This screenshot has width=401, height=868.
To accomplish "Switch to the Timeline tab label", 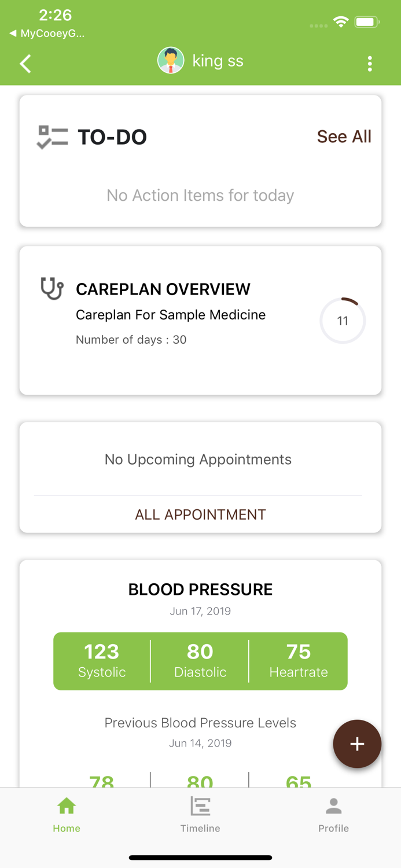I will (x=200, y=829).
